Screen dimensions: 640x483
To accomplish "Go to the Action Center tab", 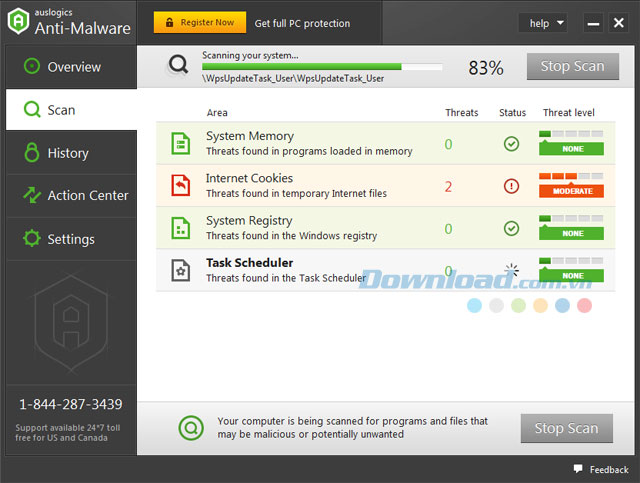I will [x=71, y=196].
